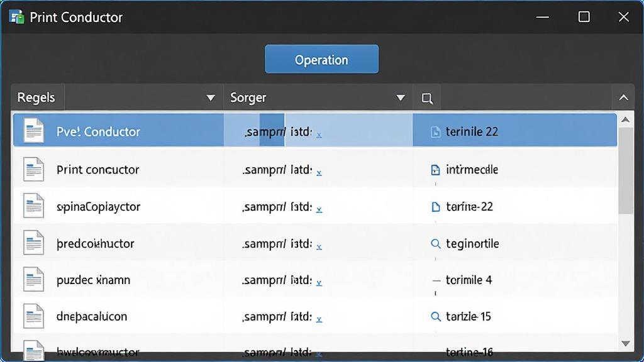
Task: Click the scrollbar up arrow
Action: pyautogui.click(x=626, y=120)
